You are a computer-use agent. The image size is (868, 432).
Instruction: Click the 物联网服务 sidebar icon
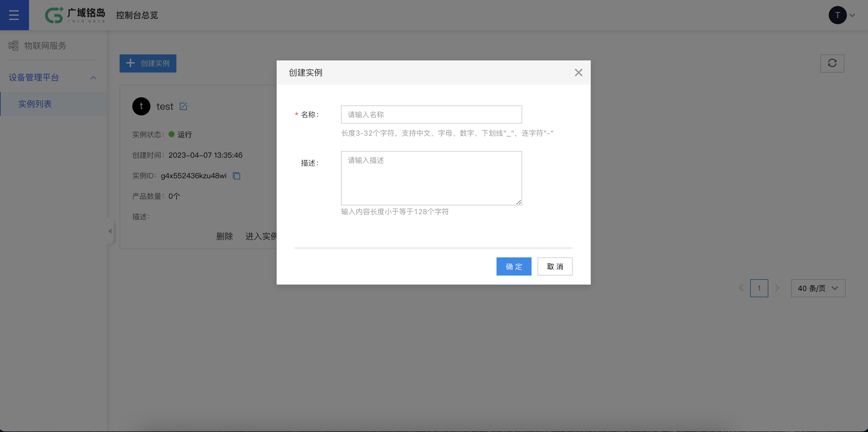[13, 46]
